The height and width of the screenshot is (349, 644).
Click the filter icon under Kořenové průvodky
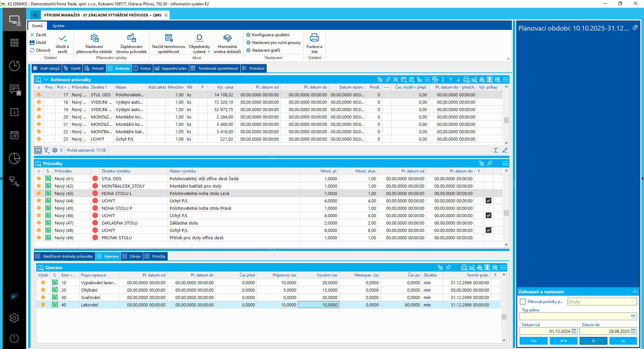(46, 150)
